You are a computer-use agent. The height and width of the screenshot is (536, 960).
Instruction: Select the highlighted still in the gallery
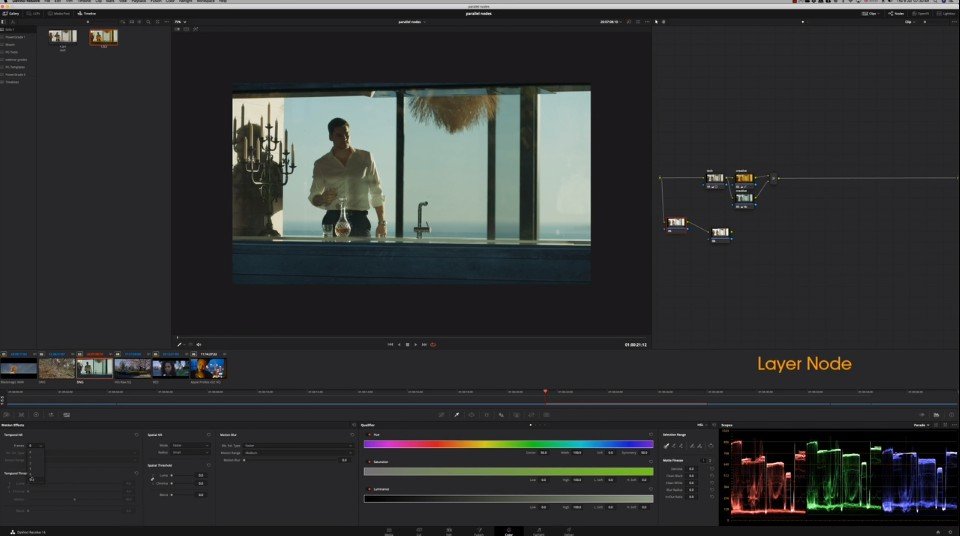[x=103, y=37]
